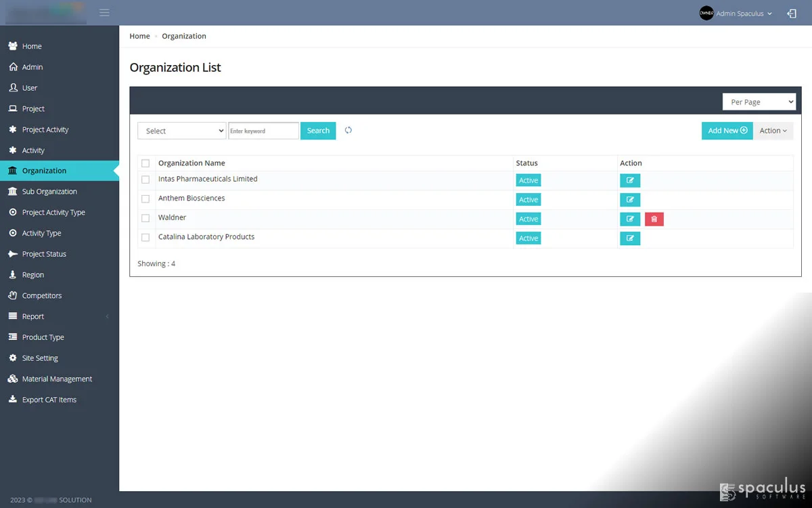The height and width of the screenshot is (508, 812).
Task: Click the Project Status plane icon
Action: point(13,254)
